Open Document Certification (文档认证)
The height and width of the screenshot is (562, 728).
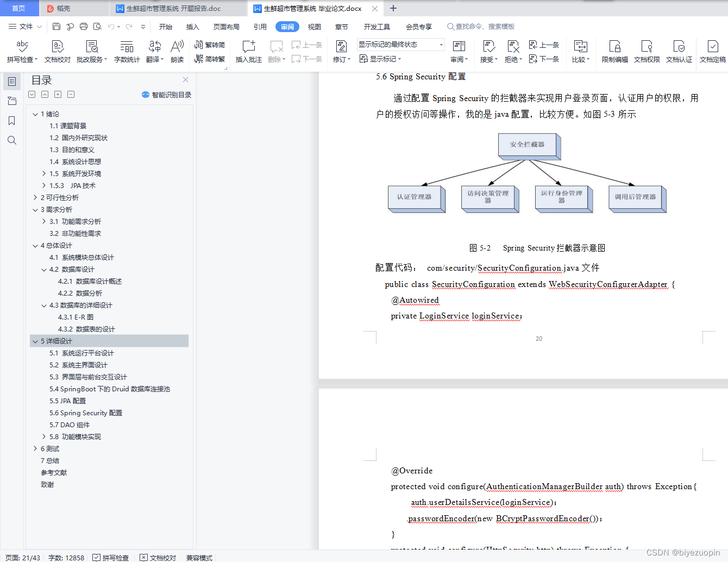(679, 52)
